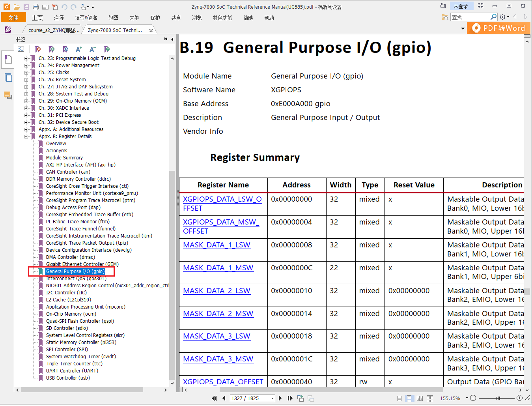Viewport: 532px width, 406px height.
Task: Click the purple start page icon
Action: click(x=8, y=30)
